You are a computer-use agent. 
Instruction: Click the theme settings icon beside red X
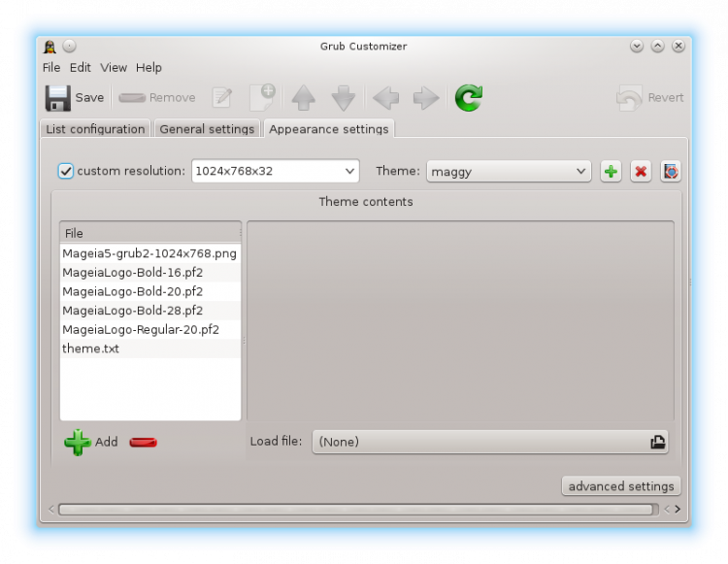(671, 172)
